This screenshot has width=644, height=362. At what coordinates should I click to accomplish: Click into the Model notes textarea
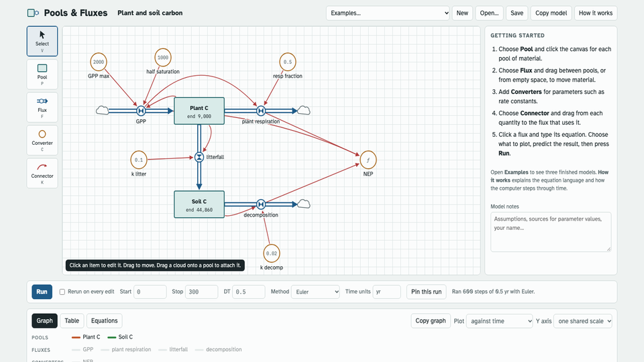pos(551,232)
